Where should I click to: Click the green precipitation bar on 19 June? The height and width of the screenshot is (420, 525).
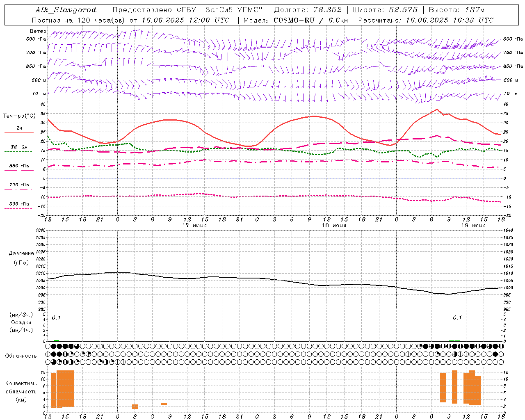point(454,340)
